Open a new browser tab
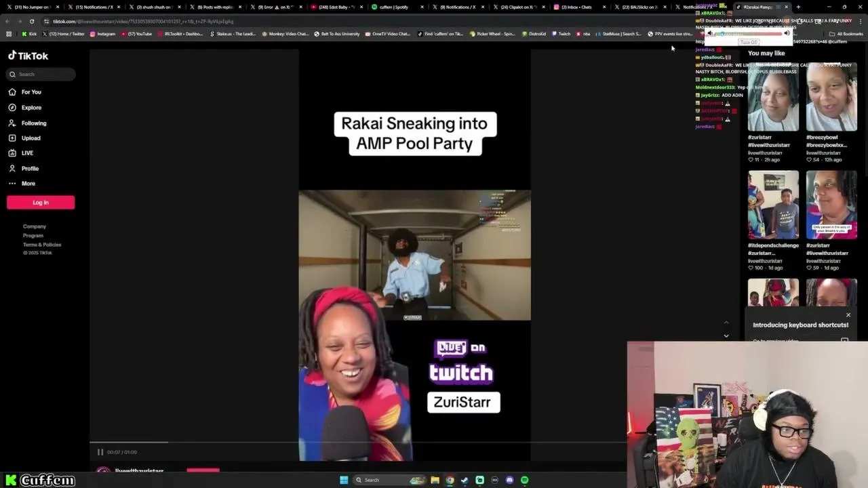 tap(798, 7)
